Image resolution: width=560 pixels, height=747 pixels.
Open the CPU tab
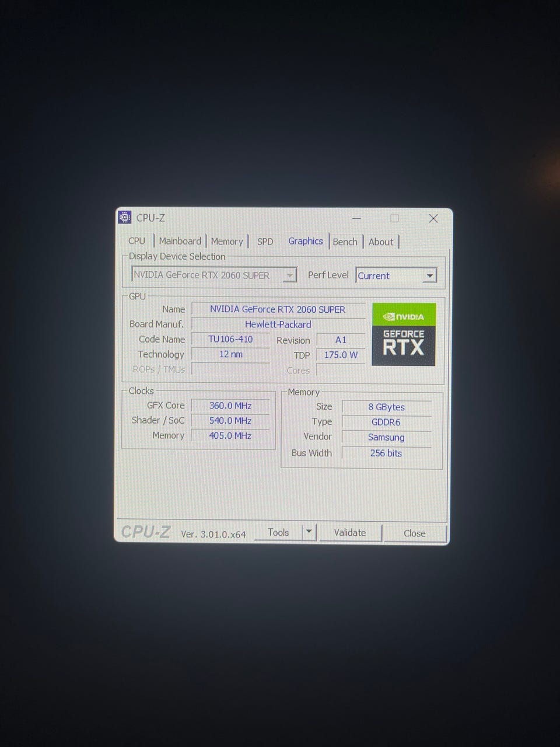[x=136, y=241]
